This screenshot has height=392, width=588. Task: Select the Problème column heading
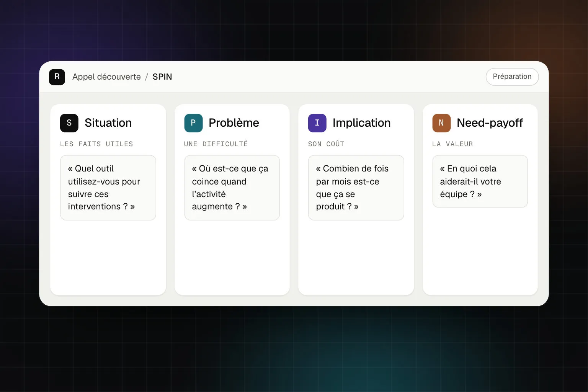(x=234, y=123)
